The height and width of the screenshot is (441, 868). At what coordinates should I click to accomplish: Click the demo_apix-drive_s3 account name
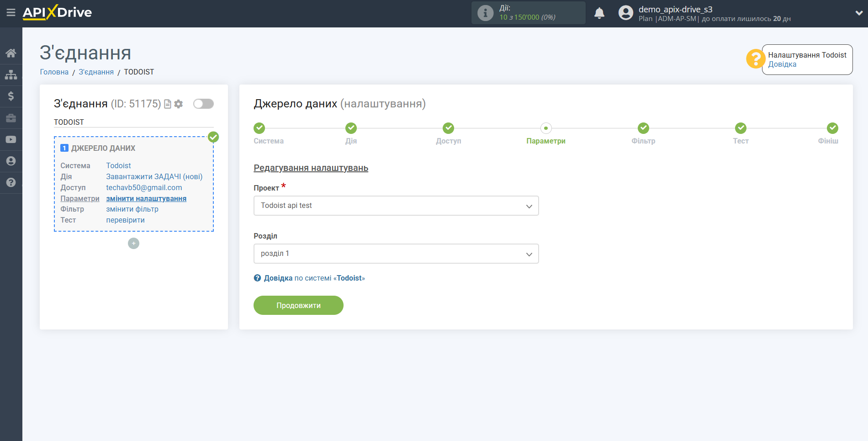coord(675,9)
